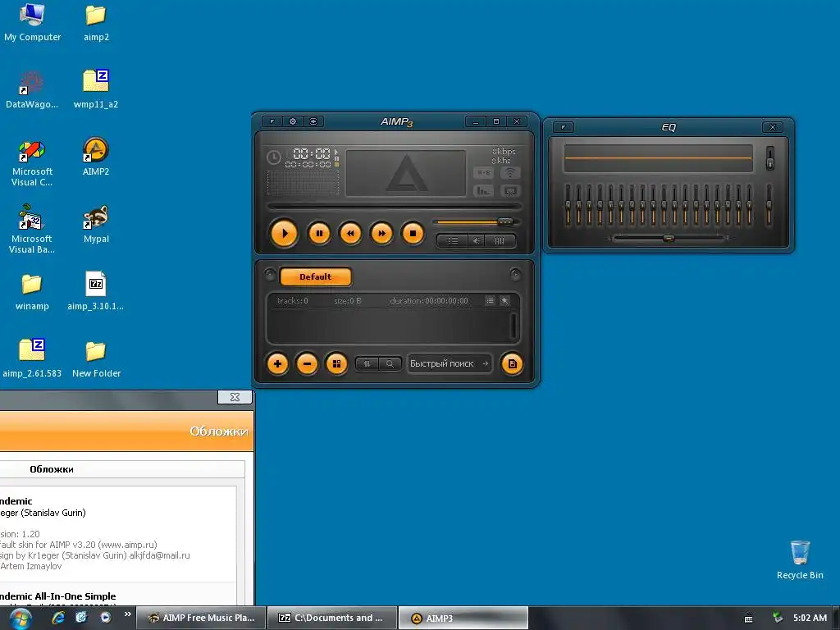Select the Microsoft Visual C shortcut
This screenshot has height=630, width=840.
32,163
